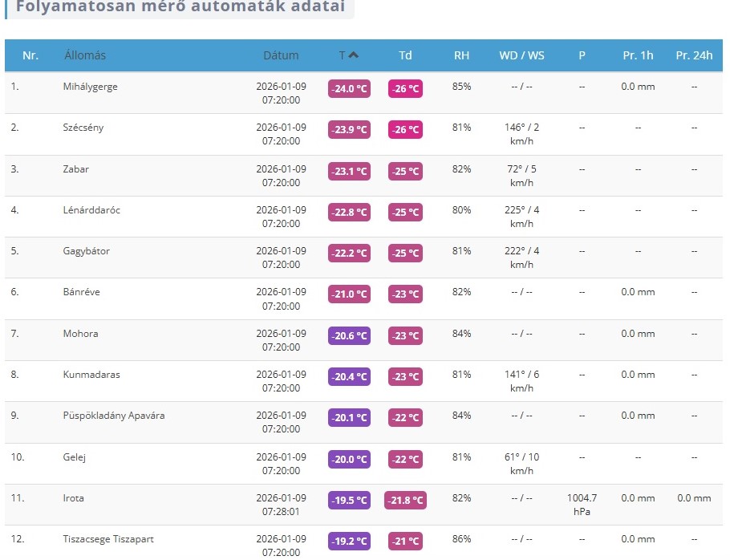Sort by RH column header
The width and height of the screenshot is (730, 560).
461,55
